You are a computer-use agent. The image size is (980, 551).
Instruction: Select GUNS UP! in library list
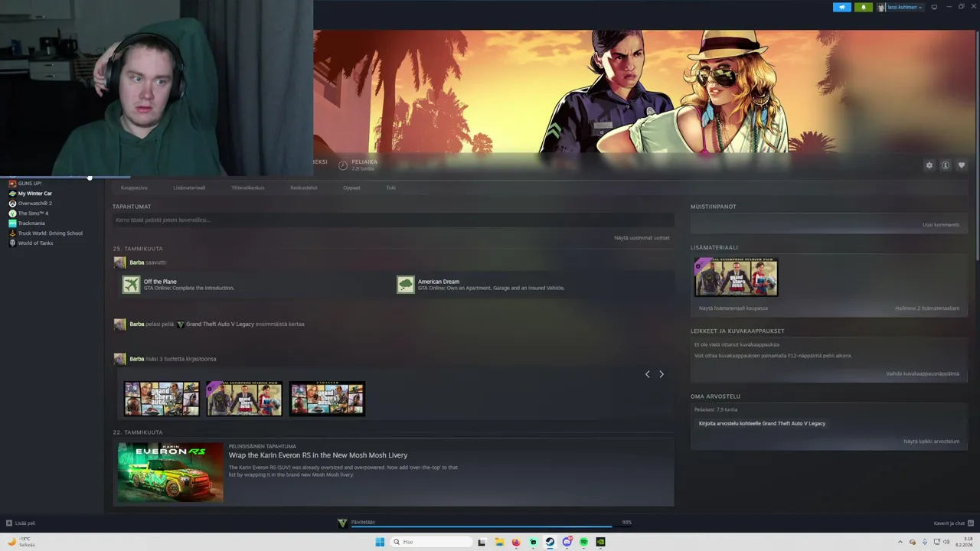tap(30, 184)
